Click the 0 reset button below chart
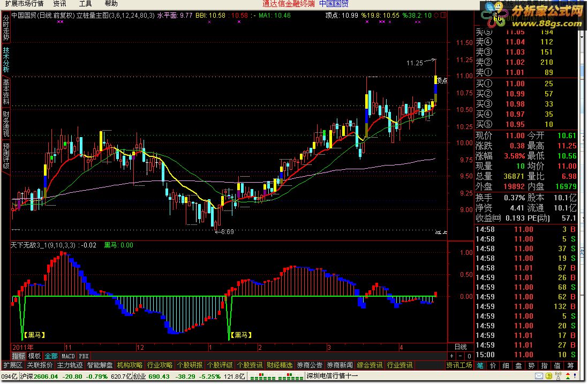 tap(469, 356)
